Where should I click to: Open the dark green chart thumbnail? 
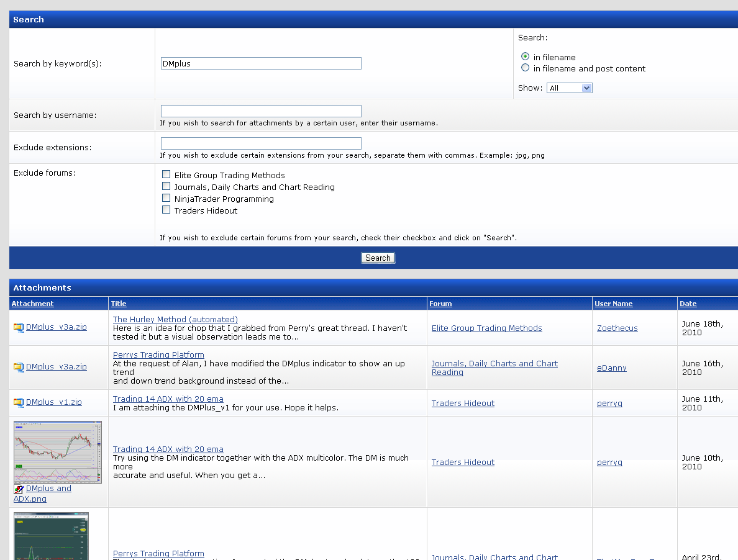[x=51, y=536]
